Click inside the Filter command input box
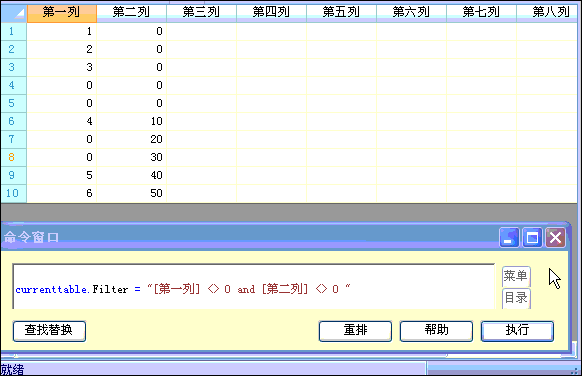The height and width of the screenshot is (376, 582). 254,287
